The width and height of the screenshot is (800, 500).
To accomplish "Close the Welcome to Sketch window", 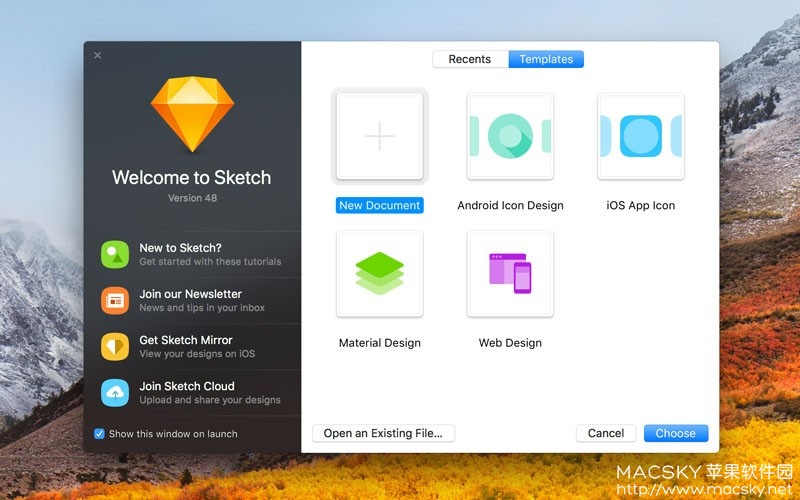I will click(97, 55).
